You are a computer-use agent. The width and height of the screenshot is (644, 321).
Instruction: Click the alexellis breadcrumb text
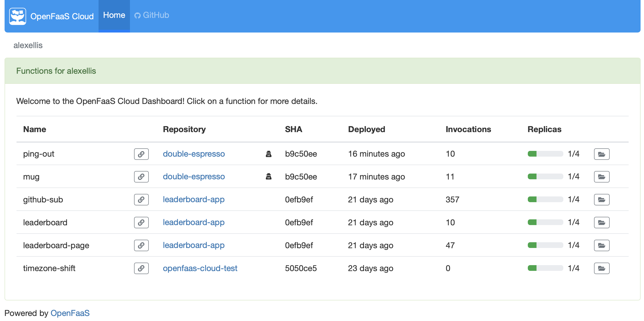pyautogui.click(x=28, y=45)
